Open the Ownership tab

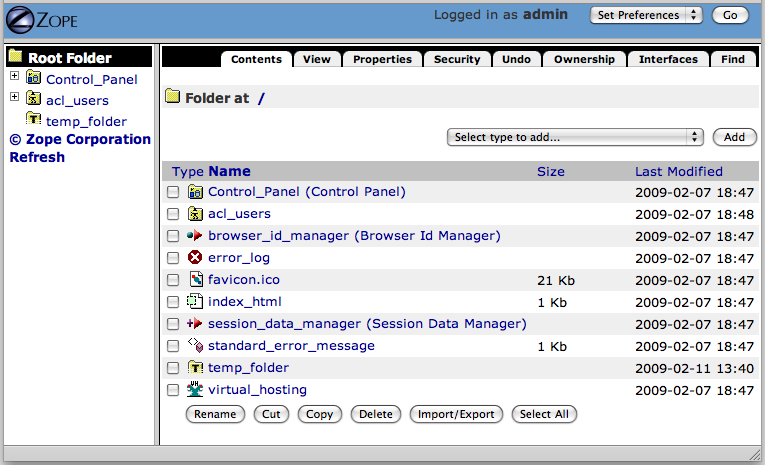pyautogui.click(x=584, y=59)
